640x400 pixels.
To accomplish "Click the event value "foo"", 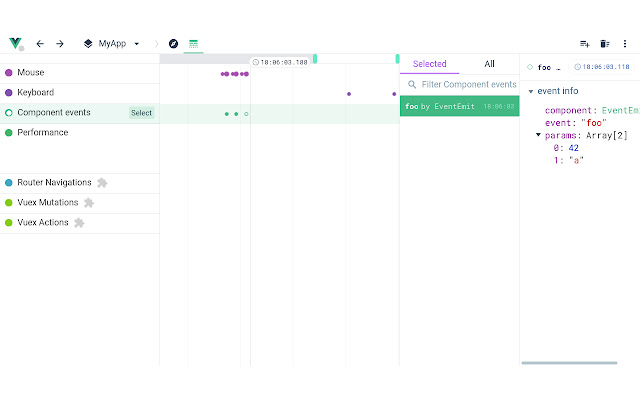I will coord(593,123).
